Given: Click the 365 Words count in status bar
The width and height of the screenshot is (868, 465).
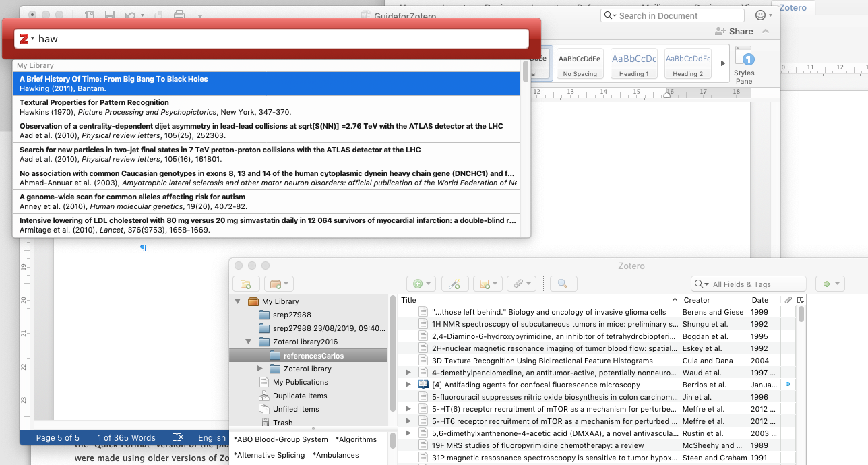Looking at the screenshot, I should 126,438.
